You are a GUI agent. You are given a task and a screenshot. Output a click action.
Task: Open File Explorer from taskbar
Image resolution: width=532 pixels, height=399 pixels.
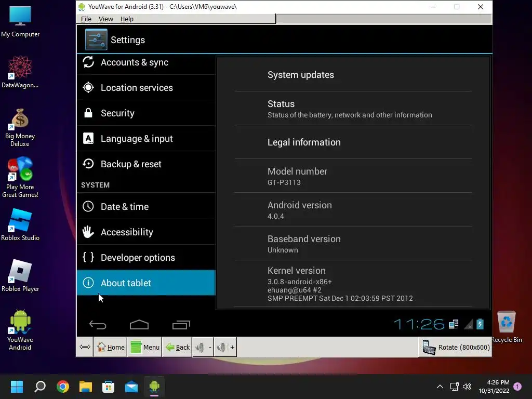click(86, 387)
